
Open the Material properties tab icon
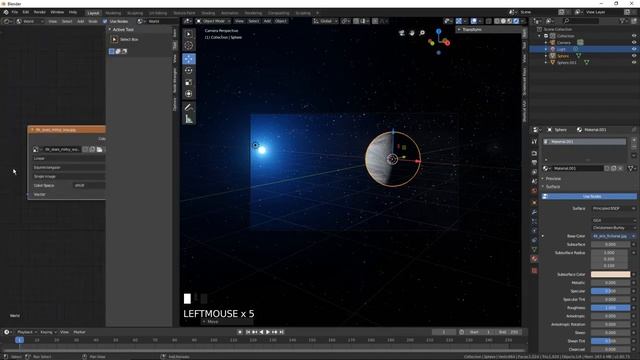(x=534, y=259)
